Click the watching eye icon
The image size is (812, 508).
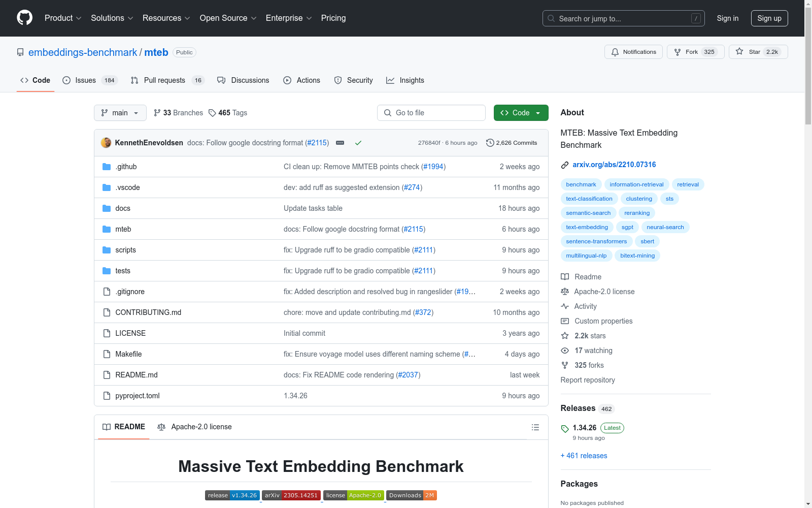[565, 351]
